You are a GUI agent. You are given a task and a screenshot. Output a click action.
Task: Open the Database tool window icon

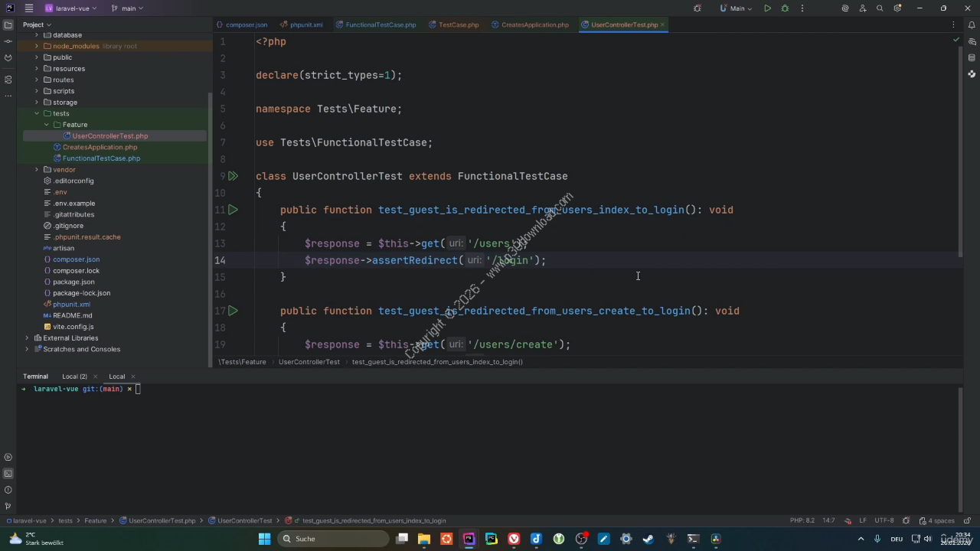(x=972, y=57)
